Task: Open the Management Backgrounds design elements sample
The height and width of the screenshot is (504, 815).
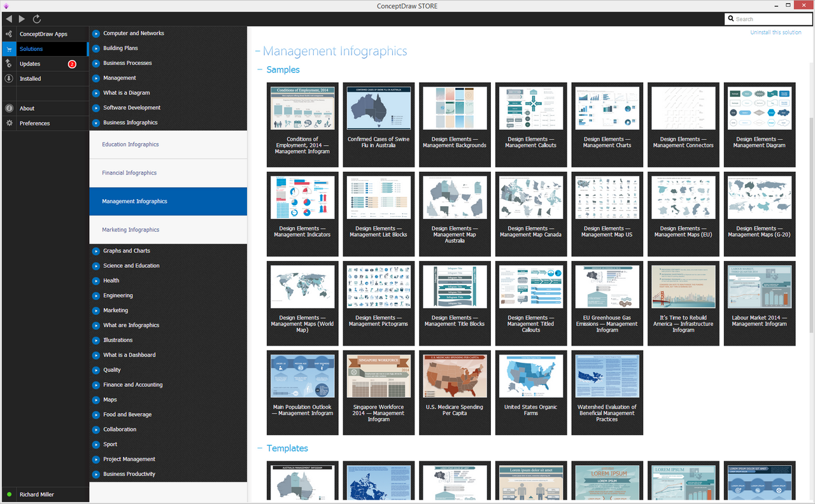Action: [x=455, y=125]
